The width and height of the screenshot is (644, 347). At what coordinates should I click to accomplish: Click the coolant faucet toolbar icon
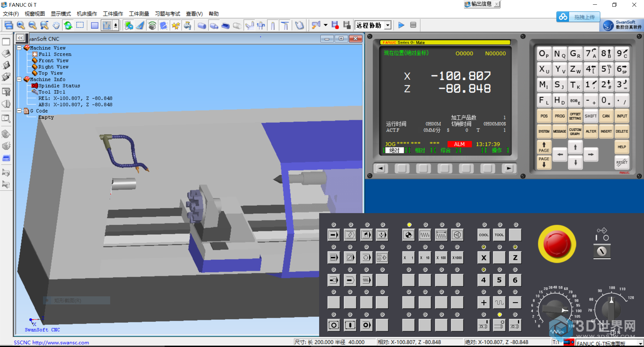pos(188,25)
